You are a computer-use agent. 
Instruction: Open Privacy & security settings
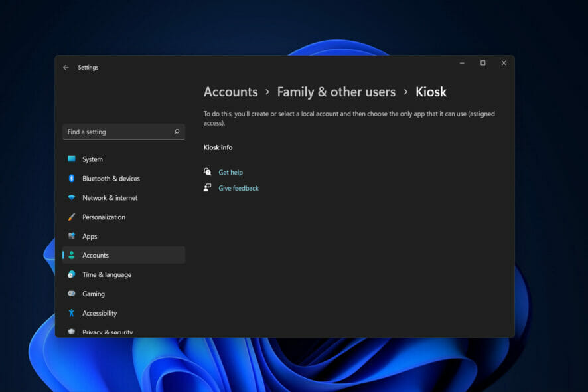point(123,332)
